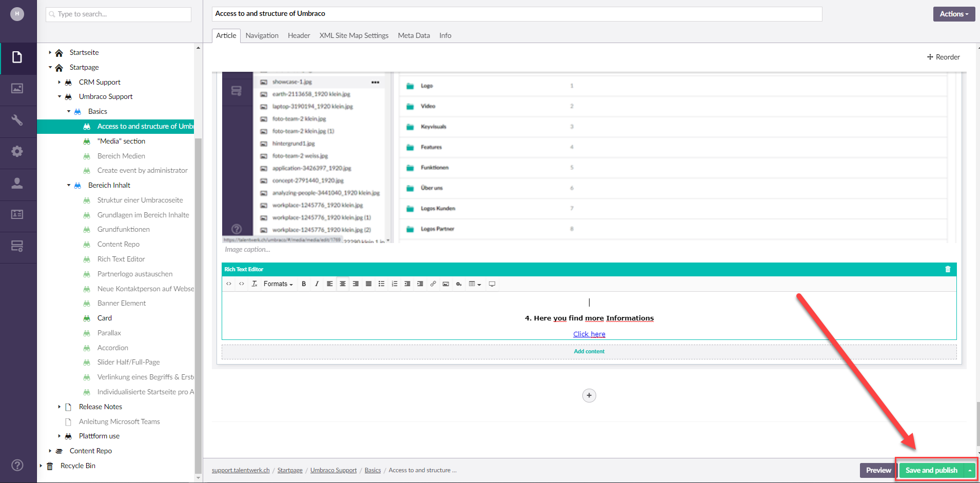Focus the Type to search field
The width and height of the screenshot is (980, 483).
[119, 14]
